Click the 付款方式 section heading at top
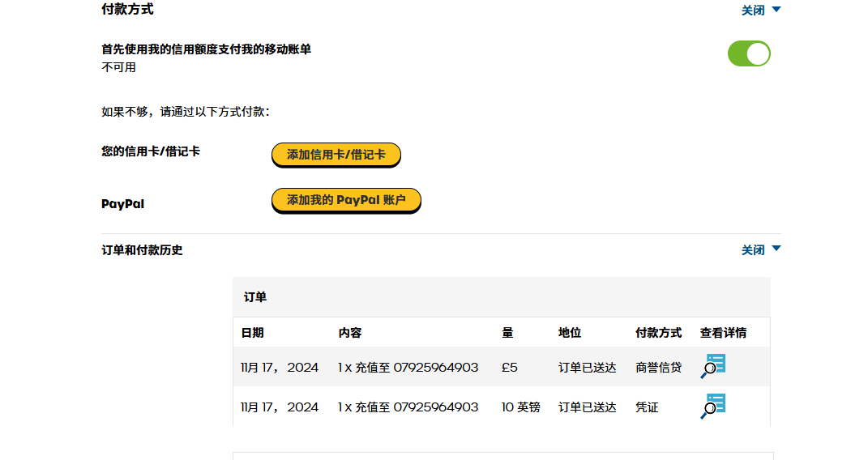This screenshot has width=868, height=460. (x=127, y=10)
